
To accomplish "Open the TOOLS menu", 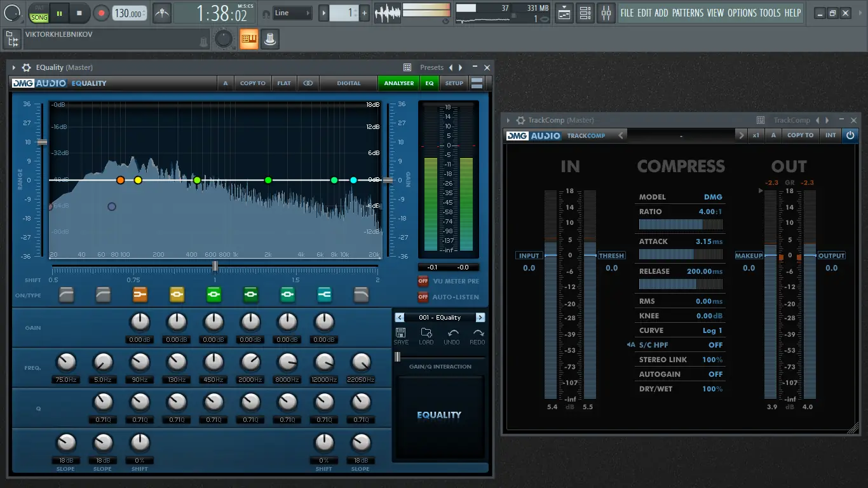I will click(x=770, y=13).
